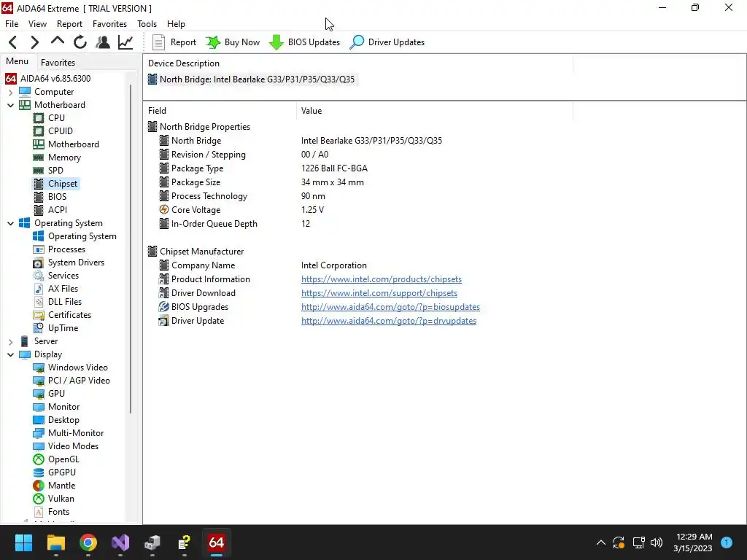Open Google Chrome from the taskbar
The width and height of the screenshot is (747, 560).
coord(88,542)
